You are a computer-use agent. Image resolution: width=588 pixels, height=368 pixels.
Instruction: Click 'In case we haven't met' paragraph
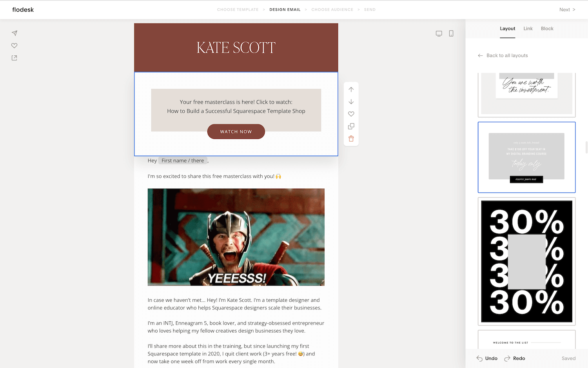tap(234, 304)
